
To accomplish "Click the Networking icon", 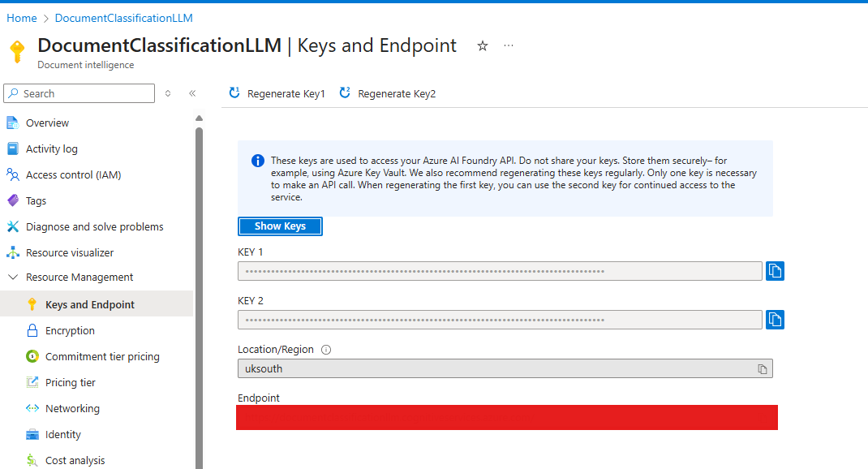I will (x=32, y=408).
